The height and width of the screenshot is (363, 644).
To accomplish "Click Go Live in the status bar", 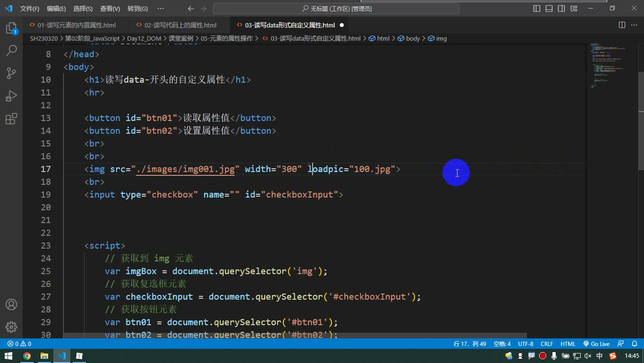I will 597,344.
